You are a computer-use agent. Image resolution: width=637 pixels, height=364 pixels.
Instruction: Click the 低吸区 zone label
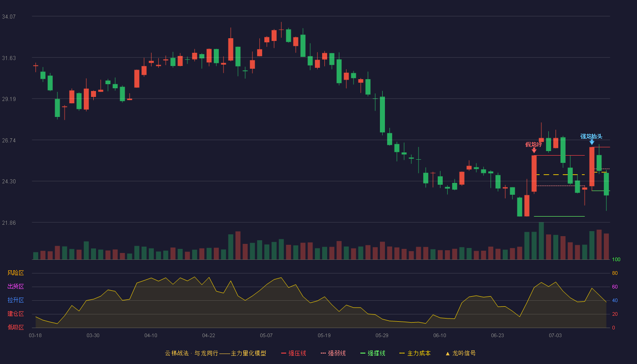15,327
